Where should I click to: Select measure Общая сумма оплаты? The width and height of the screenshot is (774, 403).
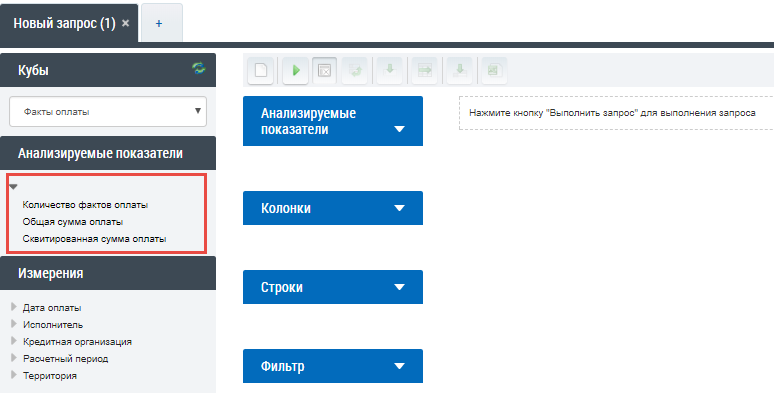point(73,222)
